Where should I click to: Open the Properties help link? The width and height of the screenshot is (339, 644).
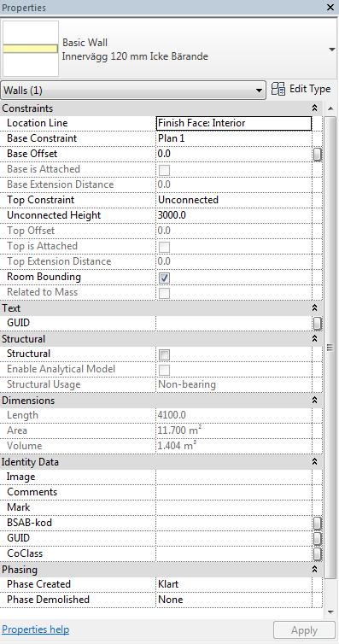tap(36, 629)
